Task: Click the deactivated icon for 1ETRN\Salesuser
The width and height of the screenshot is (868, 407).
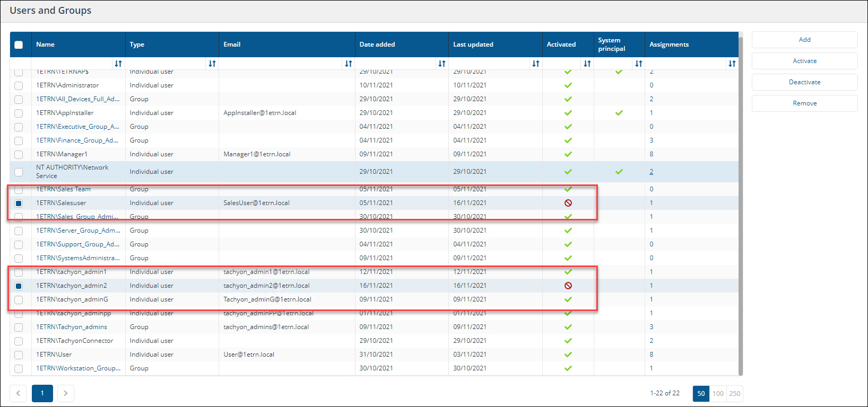Action: tap(568, 203)
